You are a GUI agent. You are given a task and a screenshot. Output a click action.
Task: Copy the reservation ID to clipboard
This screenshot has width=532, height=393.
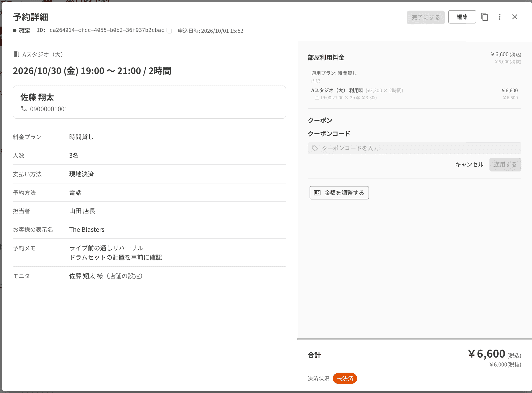click(169, 31)
